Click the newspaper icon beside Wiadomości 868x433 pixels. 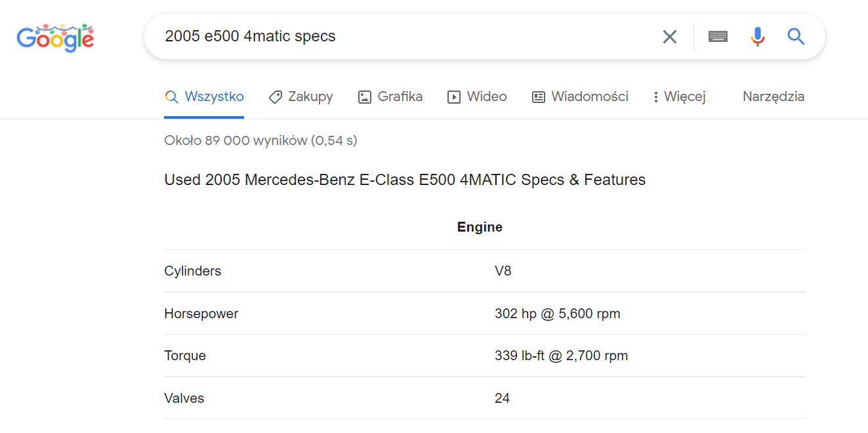539,97
